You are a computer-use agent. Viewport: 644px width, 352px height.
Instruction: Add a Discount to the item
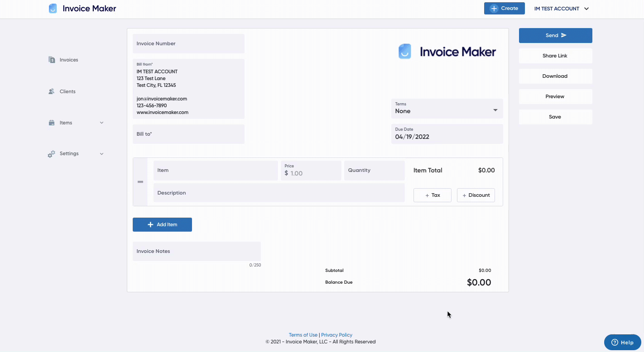[x=476, y=195]
